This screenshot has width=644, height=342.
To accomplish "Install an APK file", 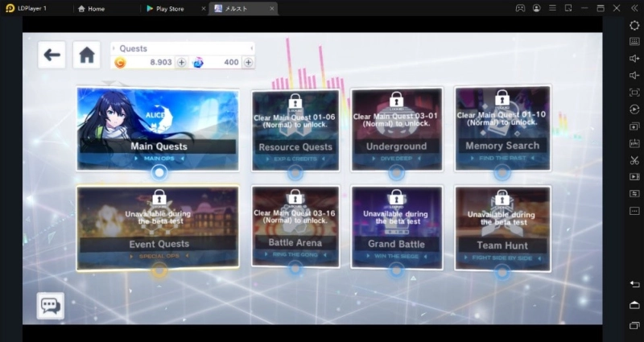I will point(634,143).
